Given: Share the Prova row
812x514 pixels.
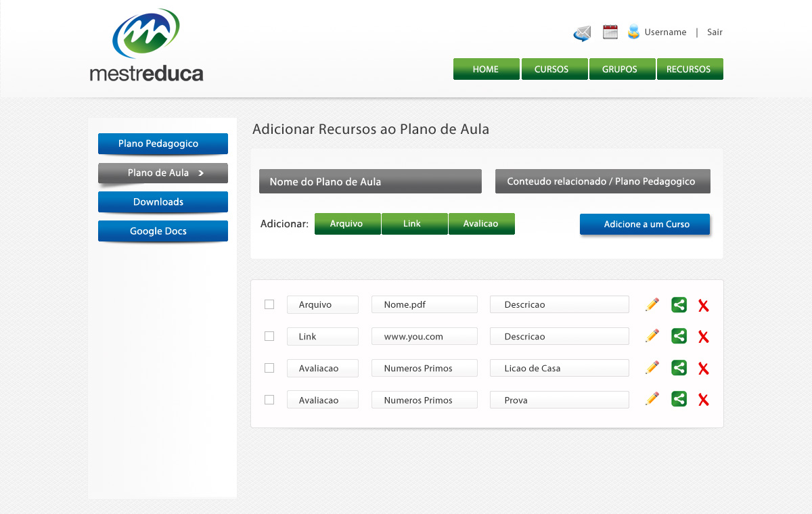Looking at the screenshot, I should [x=679, y=400].
